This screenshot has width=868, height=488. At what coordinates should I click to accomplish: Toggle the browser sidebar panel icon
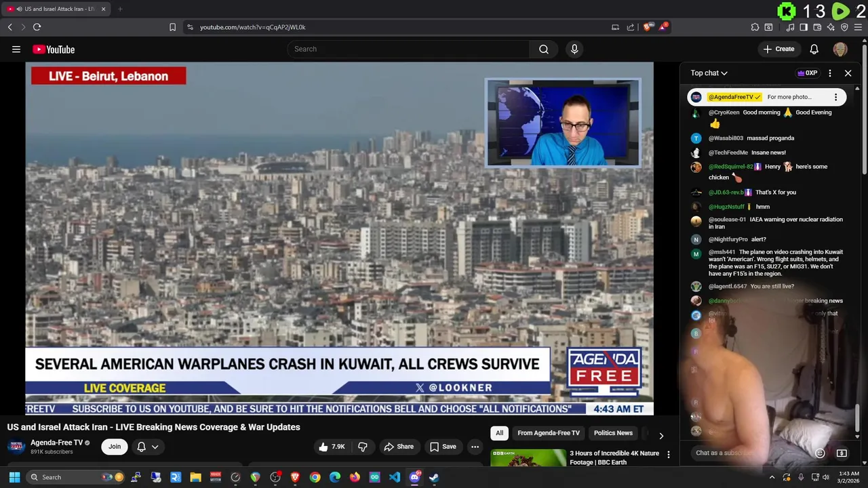[x=804, y=27]
